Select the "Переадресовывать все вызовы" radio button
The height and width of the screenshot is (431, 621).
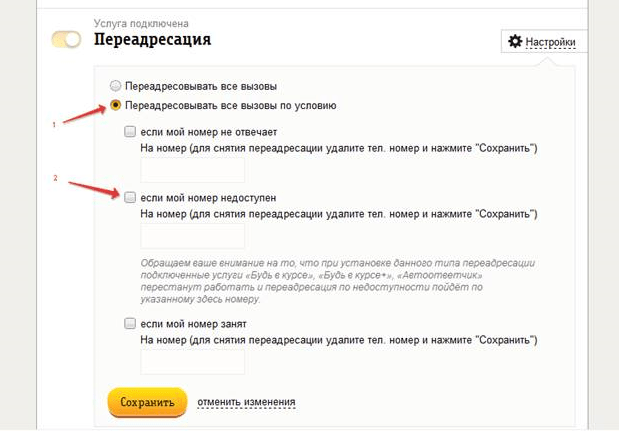(x=117, y=86)
